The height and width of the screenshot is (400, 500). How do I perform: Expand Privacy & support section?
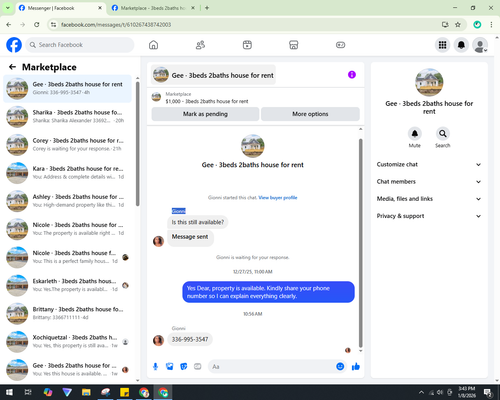coord(429,216)
